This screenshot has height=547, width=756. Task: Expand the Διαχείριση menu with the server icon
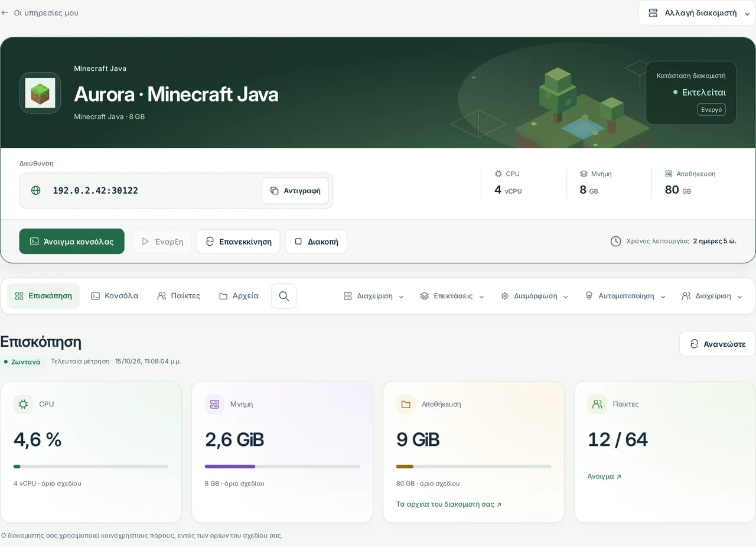coord(373,296)
